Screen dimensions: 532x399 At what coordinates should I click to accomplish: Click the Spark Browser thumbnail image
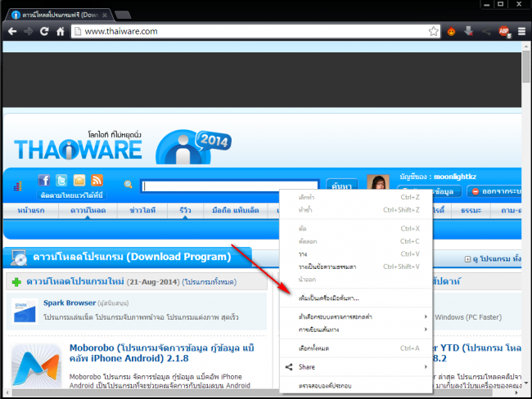(x=25, y=311)
